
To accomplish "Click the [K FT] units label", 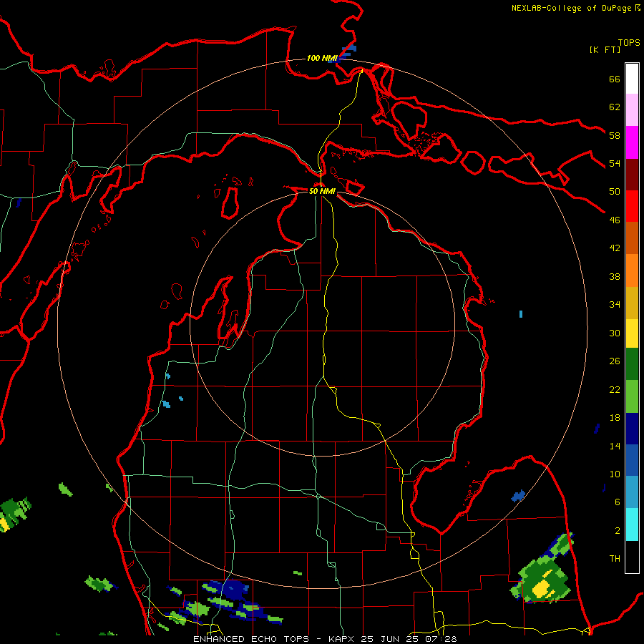I will pos(605,50).
